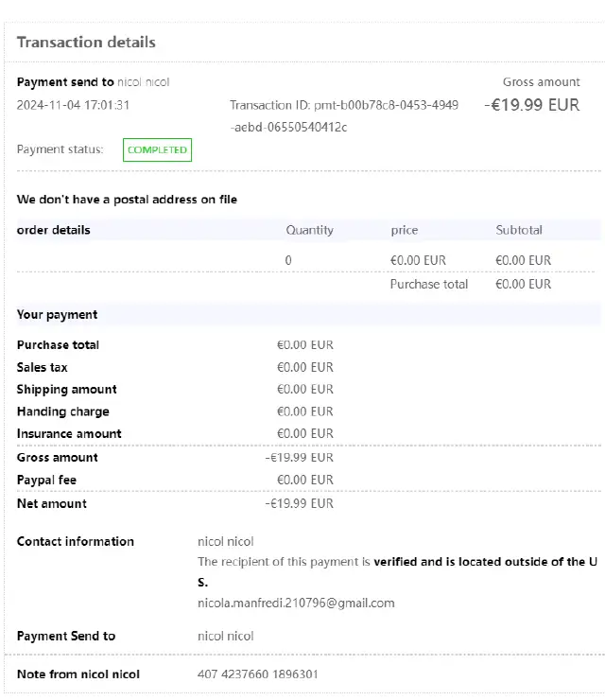This screenshot has height=700, width=605.
Task: Click the Transaction details heading
Action: 86,43
